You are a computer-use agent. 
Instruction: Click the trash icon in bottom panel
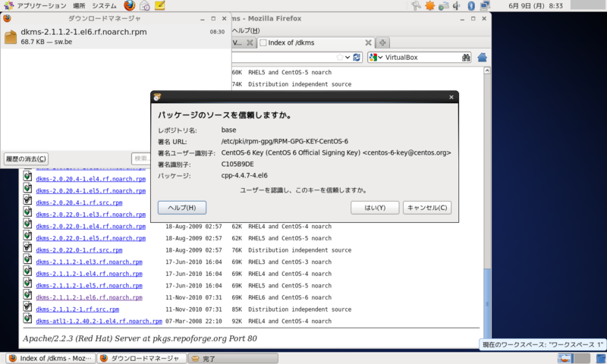click(x=601, y=358)
